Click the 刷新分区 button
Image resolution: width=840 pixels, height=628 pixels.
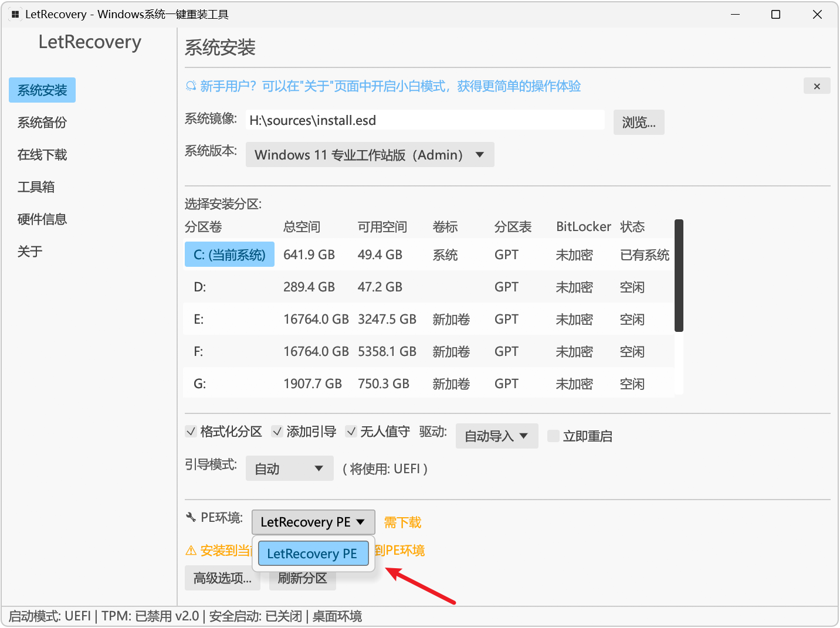click(x=303, y=578)
